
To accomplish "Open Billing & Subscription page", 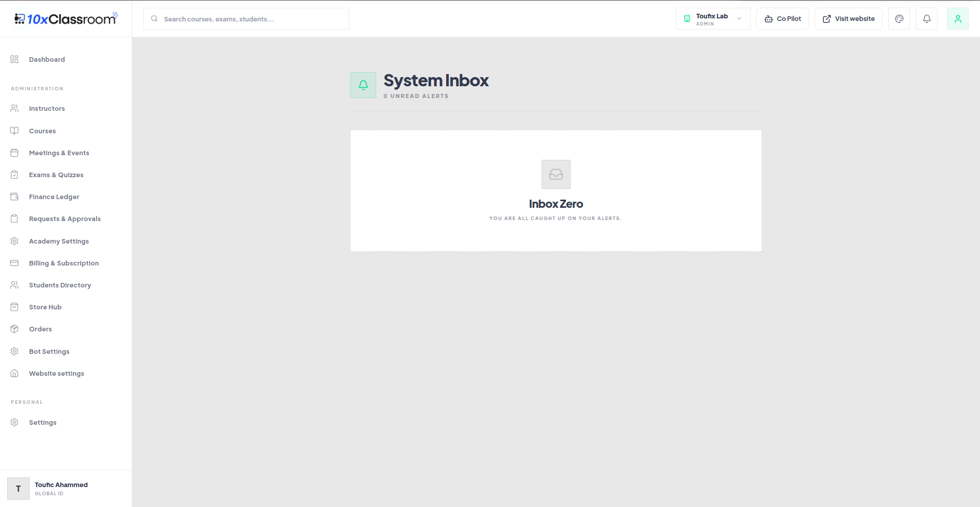I will pos(66,263).
